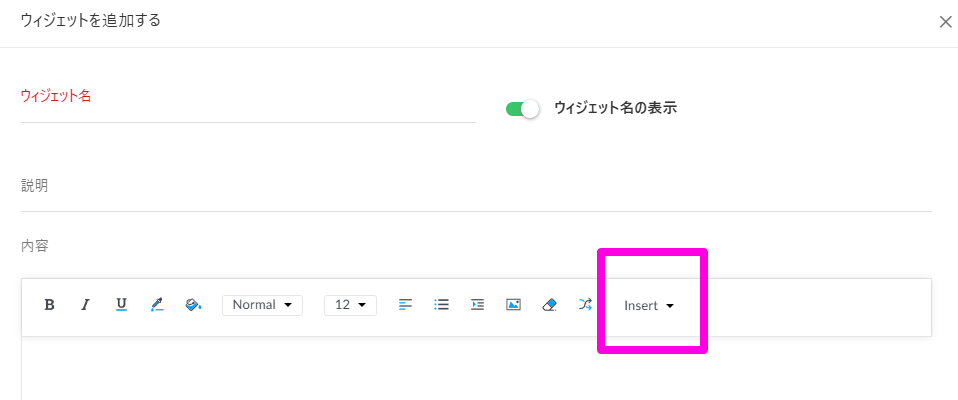Click the underline formatting icon

121,305
